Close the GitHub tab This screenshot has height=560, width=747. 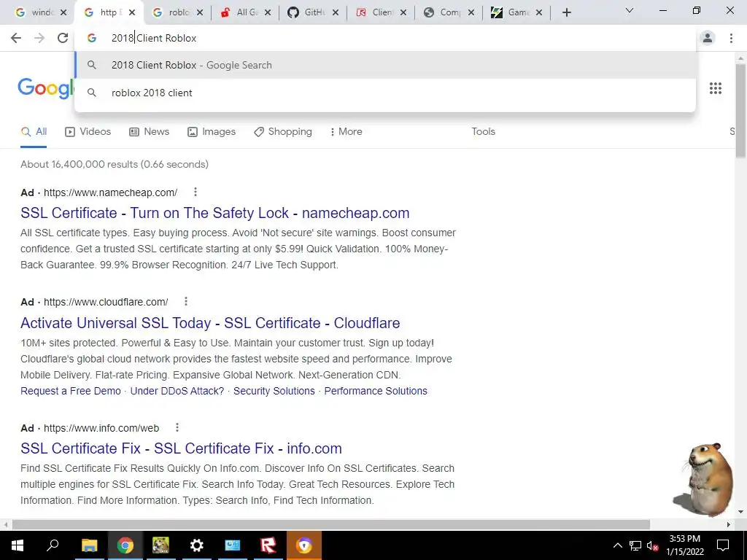(x=336, y=13)
